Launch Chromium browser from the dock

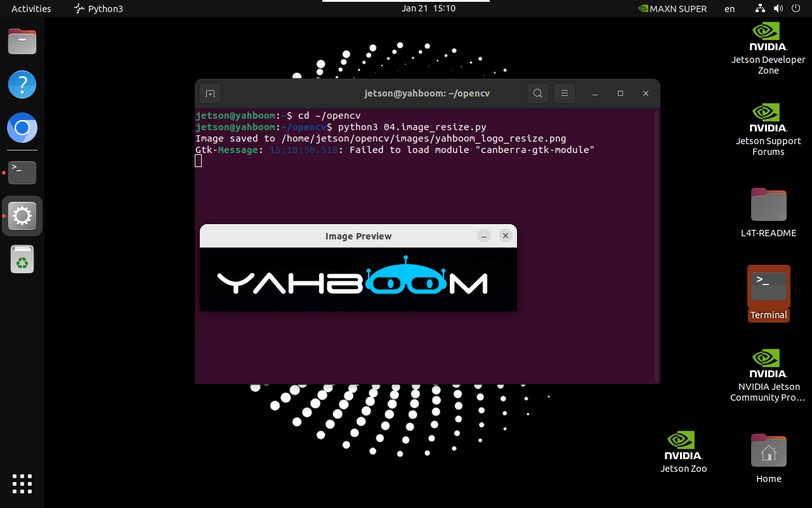[22, 128]
